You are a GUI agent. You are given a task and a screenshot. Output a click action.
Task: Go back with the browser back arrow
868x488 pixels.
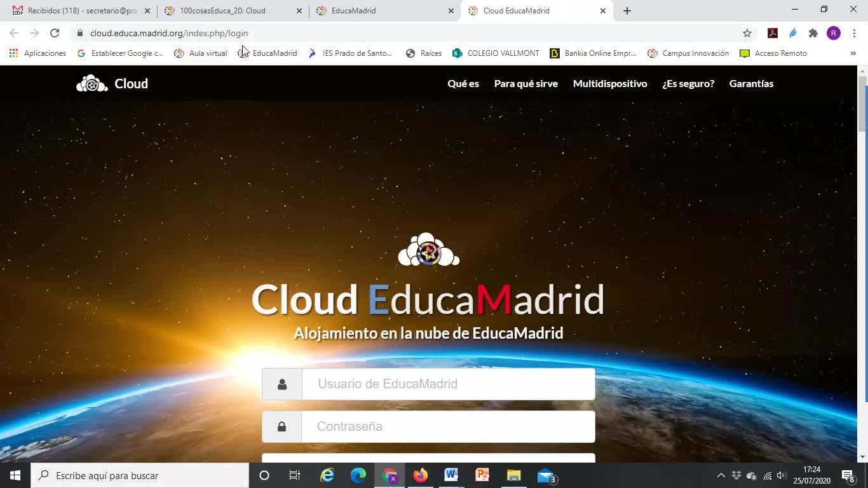pyautogui.click(x=14, y=33)
